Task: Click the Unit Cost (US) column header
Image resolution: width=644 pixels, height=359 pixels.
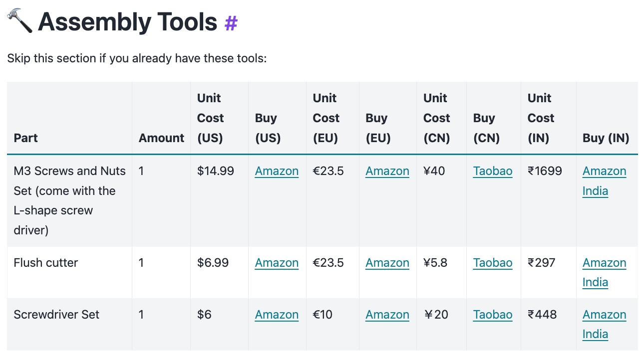Action: (210, 118)
